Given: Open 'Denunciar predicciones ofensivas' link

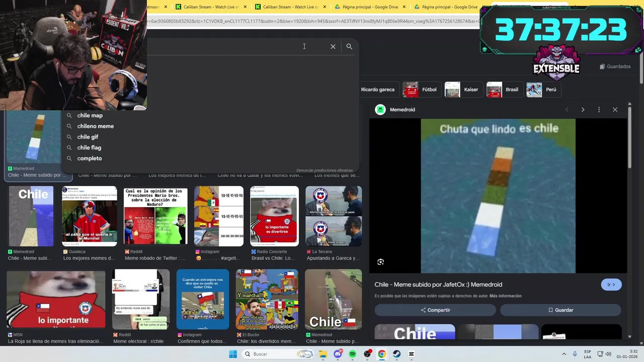Looking at the screenshot, I should pos(325,170).
